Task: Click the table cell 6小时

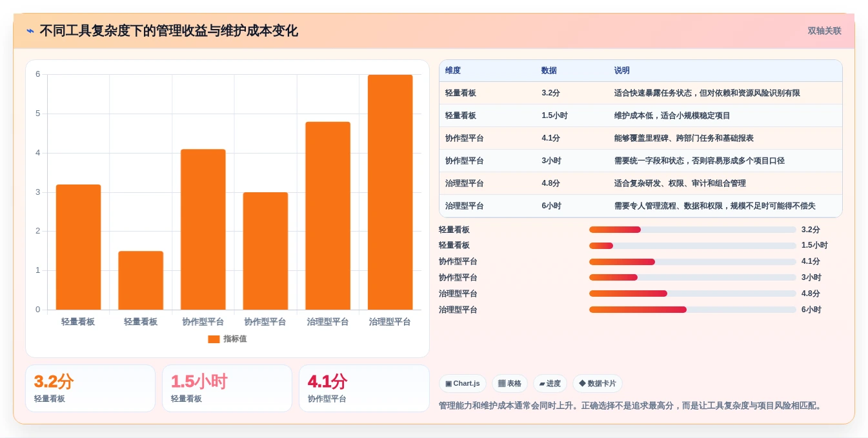Action: [x=551, y=206]
